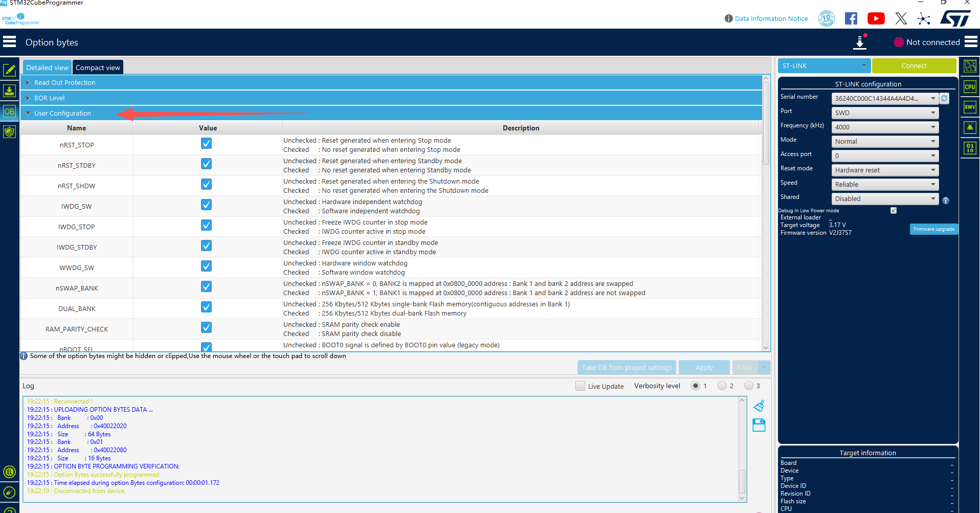The image size is (980, 513).
Task: Open the arrow beside the Read button
Action: [x=764, y=367]
